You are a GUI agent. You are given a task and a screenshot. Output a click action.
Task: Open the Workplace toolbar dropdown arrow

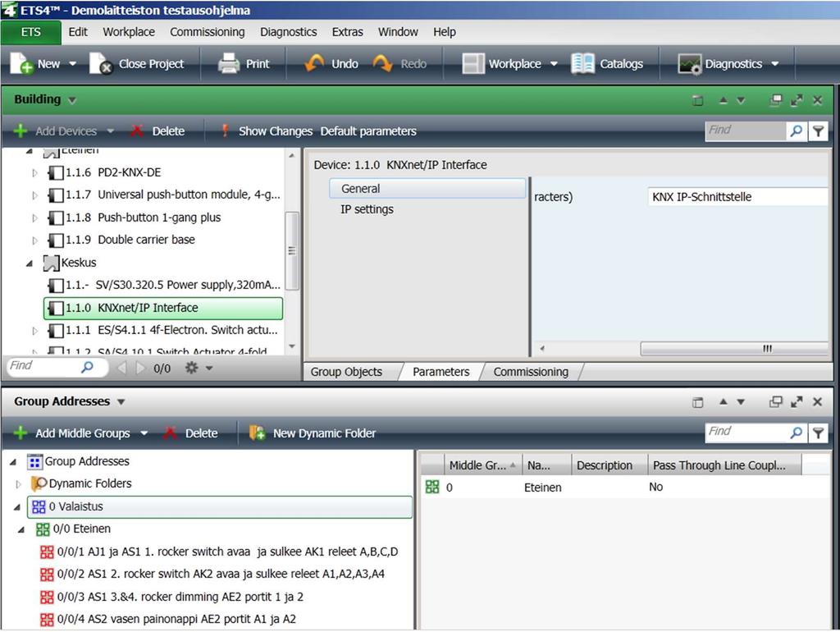click(554, 64)
